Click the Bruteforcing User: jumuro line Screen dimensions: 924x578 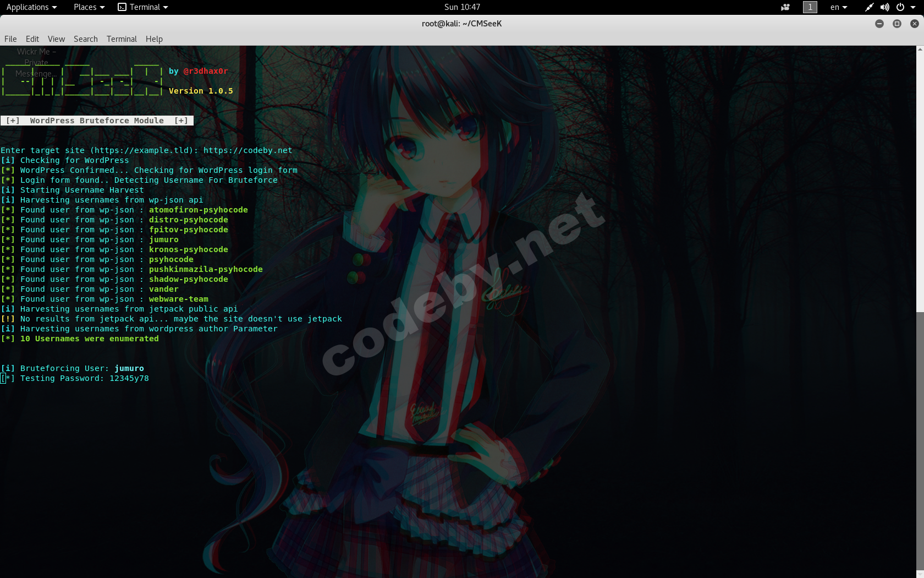(72, 368)
